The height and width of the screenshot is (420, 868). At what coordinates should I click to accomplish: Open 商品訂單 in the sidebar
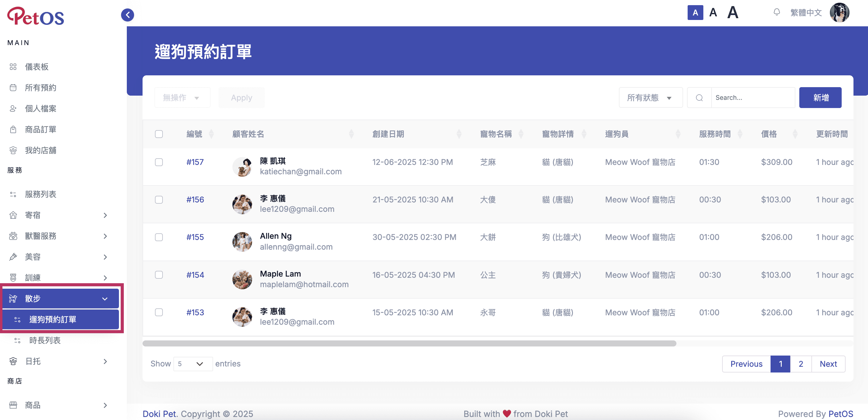[41, 129]
